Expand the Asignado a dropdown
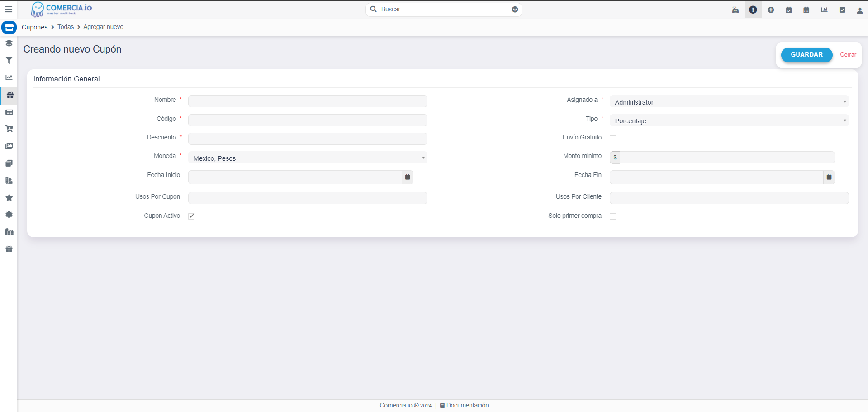The height and width of the screenshot is (412, 868). tap(729, 101)
